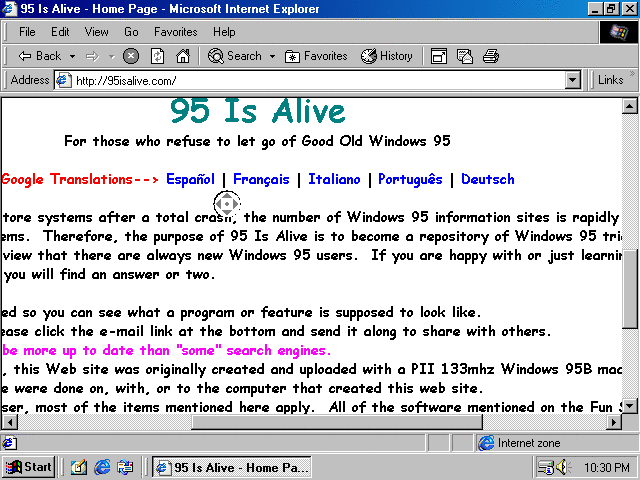Click the 95 Is Alive page heading

258,111
